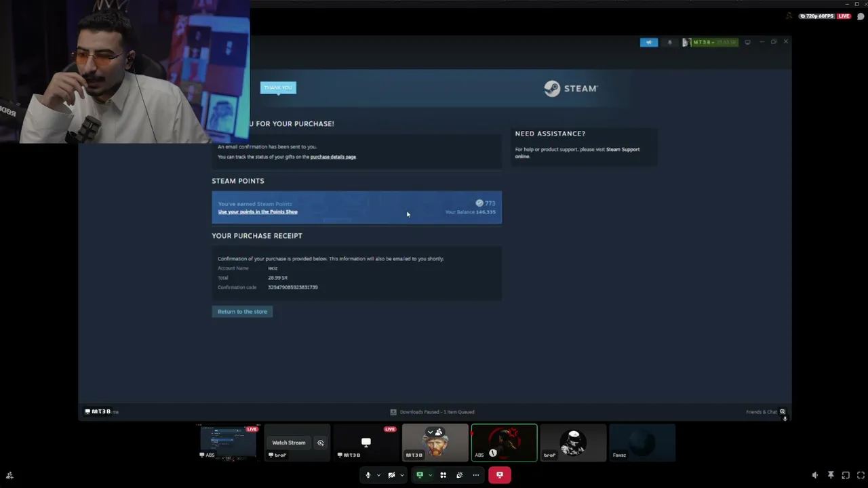Select the MT3B live screen share tile

click(366, 443)
